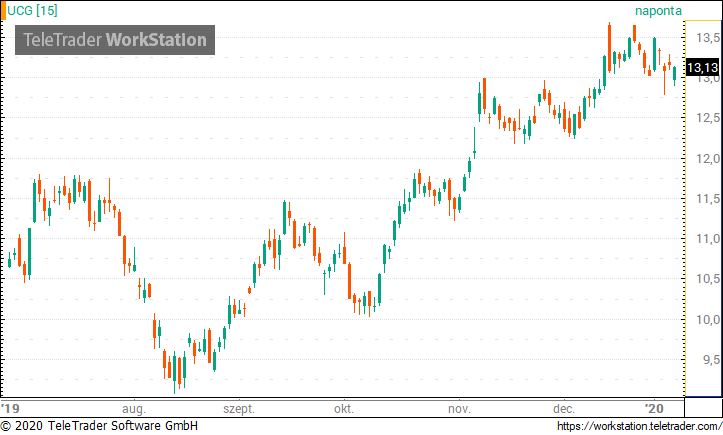Image resolution: width=723 pixels, height=435 pixels.
Task: Click the 10,0 price axis label
Action: (x=707, y=319)
